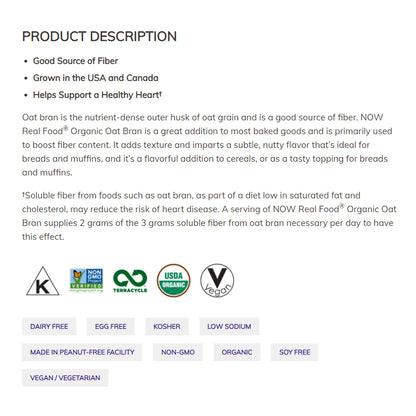This screenshot has width=416, height=416.
Task: Click the USDA Organic seal
Action: tap(174, 280)
